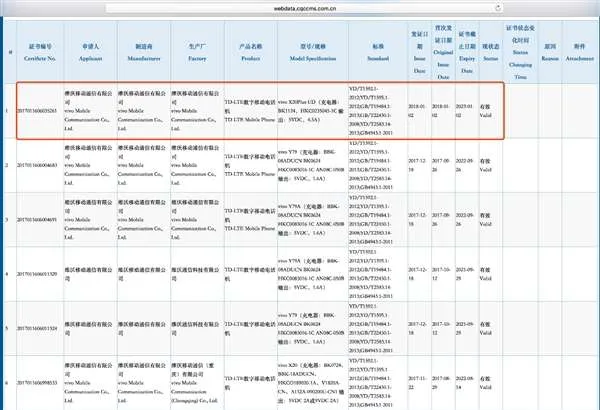Click the Reason column header
This screenshot has height=410, width=600.
click(x=550, y=52)
